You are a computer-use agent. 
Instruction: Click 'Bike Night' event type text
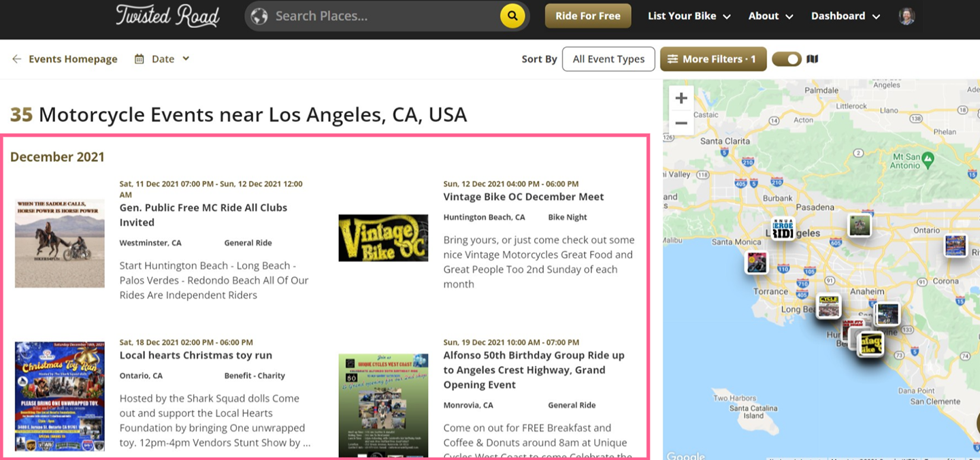(568, 218)
